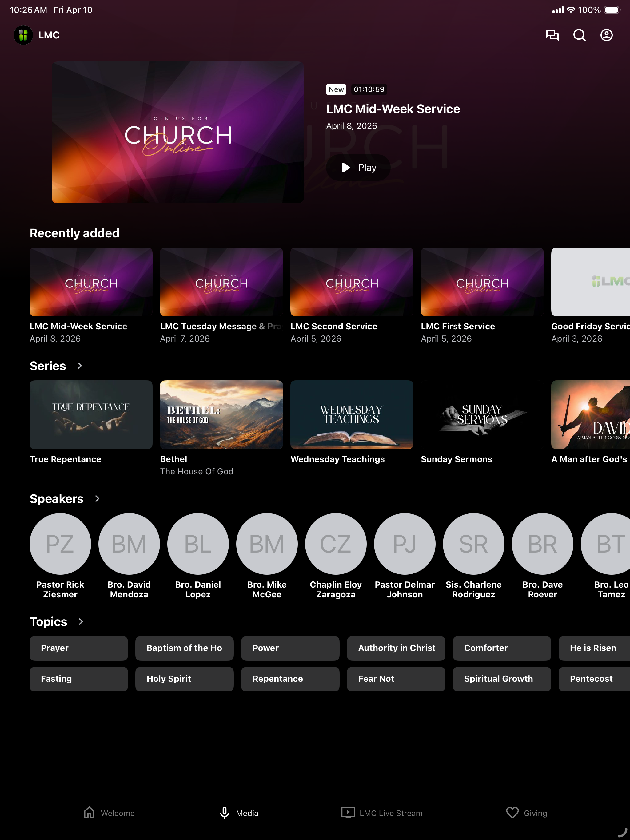Expand the Series section chevron

pos(79,366)
